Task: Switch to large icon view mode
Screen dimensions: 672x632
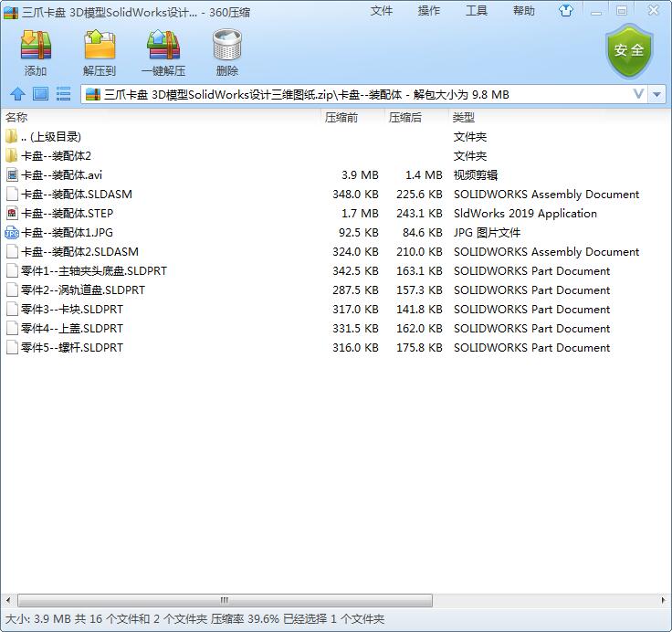Action: coord(41,93)
